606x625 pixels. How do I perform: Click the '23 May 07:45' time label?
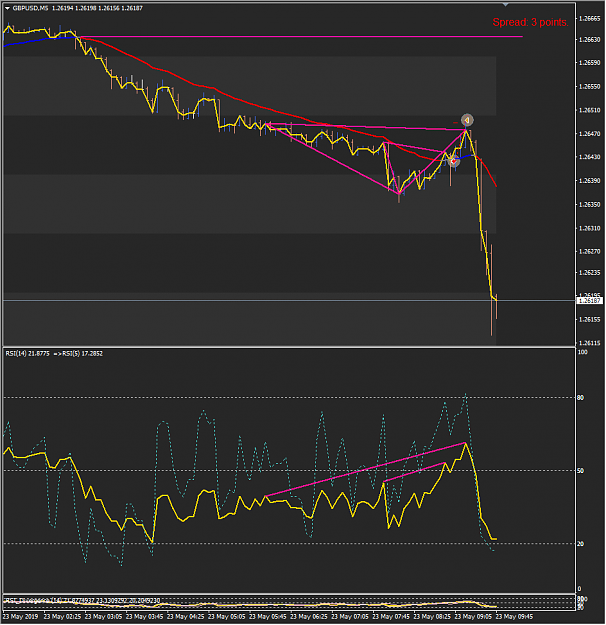pos(391,617)
